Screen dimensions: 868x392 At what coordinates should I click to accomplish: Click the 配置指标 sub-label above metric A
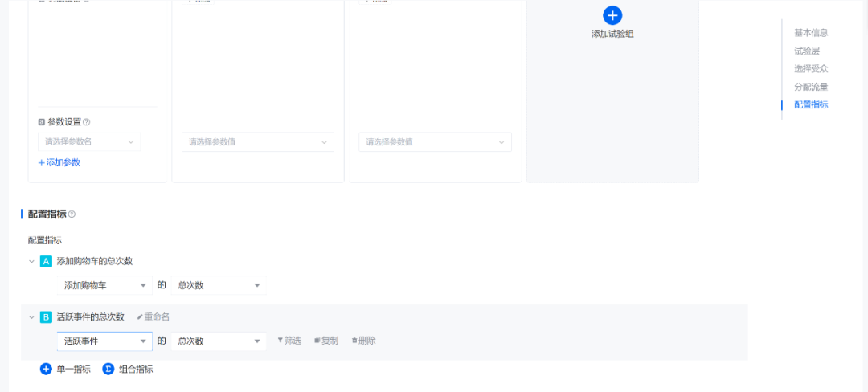(45, 240)
